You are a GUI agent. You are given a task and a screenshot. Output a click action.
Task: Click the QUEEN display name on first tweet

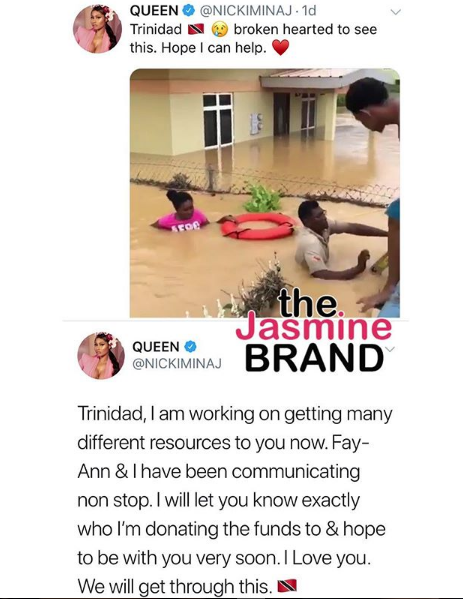[154, 11]
